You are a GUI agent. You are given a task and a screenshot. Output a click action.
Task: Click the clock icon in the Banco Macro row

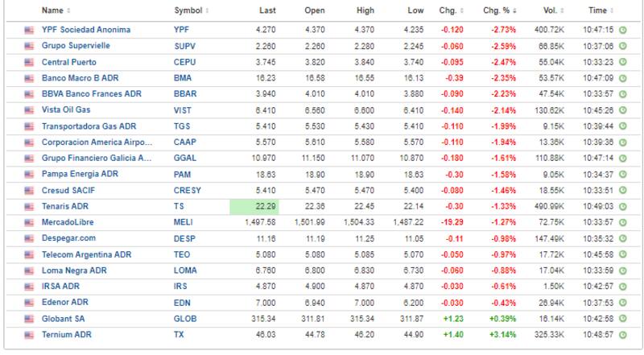tap(623, 78)
